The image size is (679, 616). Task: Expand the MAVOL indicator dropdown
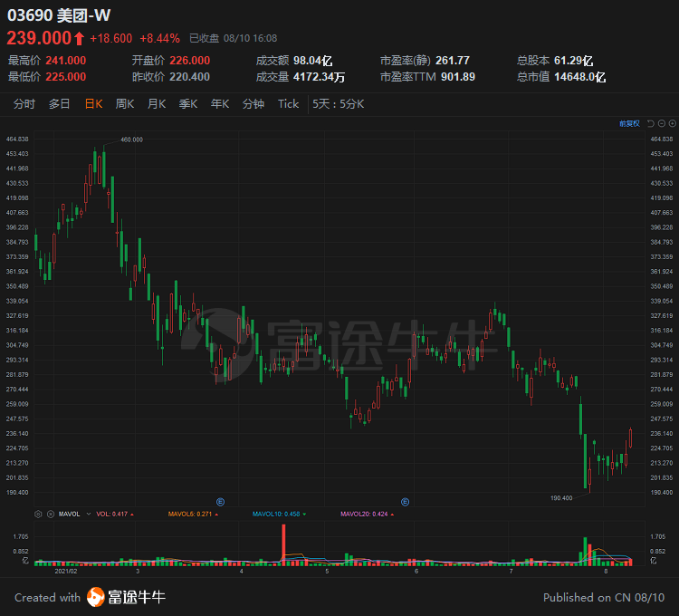pos(89,515)
